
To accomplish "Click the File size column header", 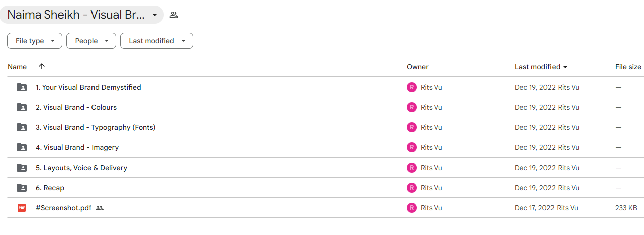I will coord(628,67).
